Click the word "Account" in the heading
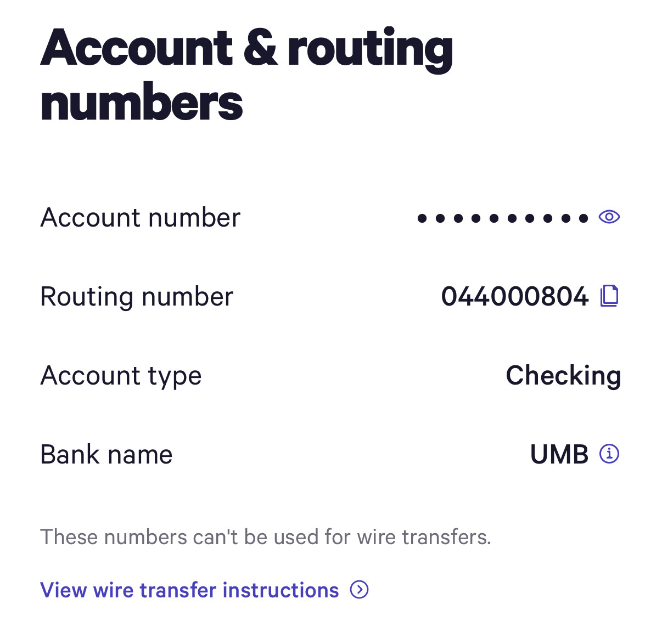 (x=137, y=48)
